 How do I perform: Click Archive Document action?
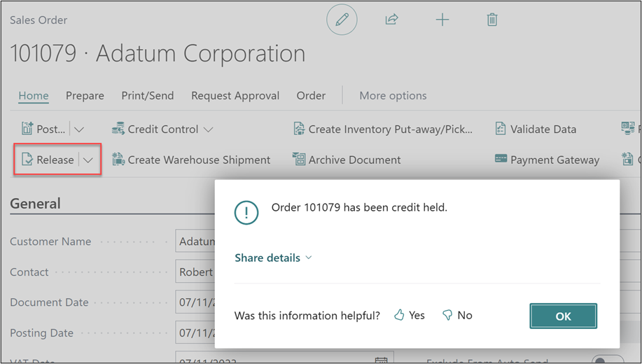click(x=347, y=160)
